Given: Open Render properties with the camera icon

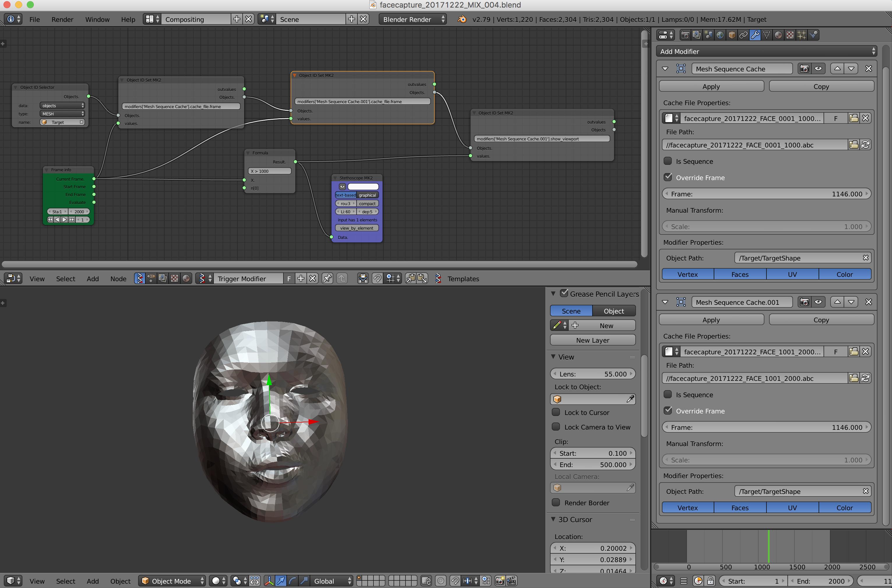Looking at the screenshot, I should tap(685, 35).
